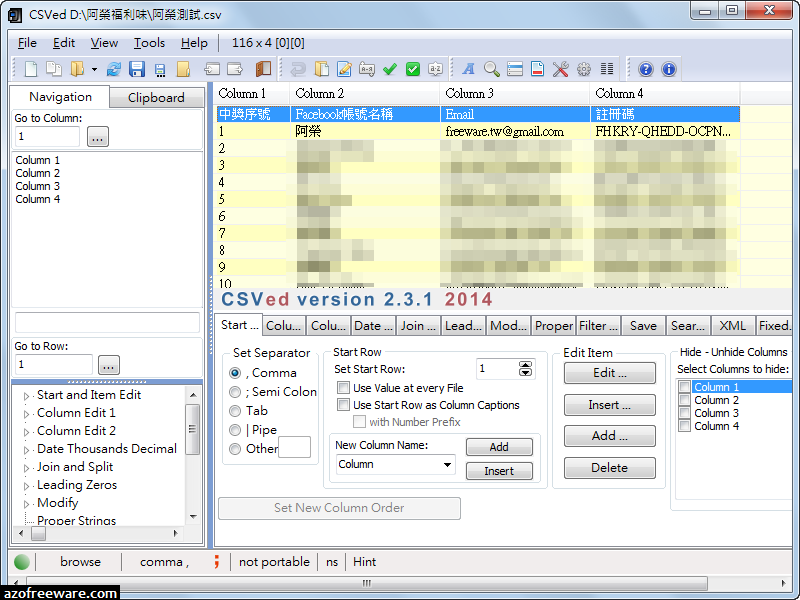Select the Pipe separator radio button
Viewport: 800px width, 600px height.
pyautogui.click(x=235, y=430)
